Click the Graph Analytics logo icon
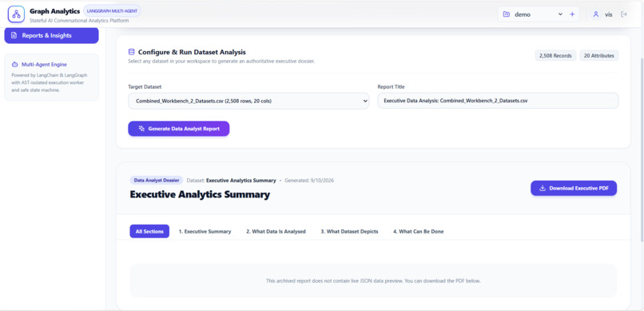The height and width of the screenshot is (311, 644). 17,14
